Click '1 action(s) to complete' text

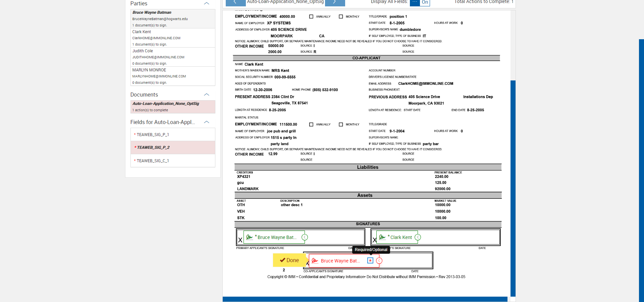click(x=150, y=110)
